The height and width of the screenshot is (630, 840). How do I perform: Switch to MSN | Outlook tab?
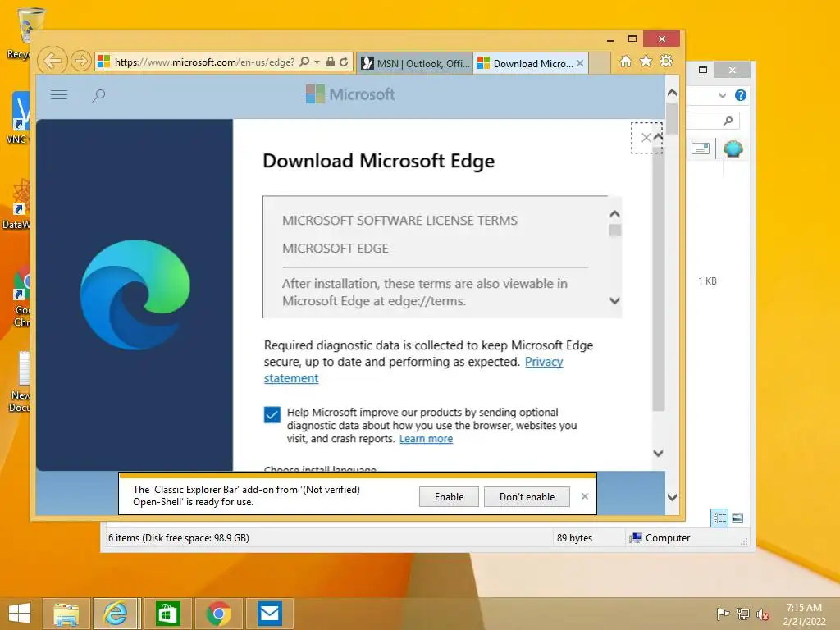click(415, 63)
